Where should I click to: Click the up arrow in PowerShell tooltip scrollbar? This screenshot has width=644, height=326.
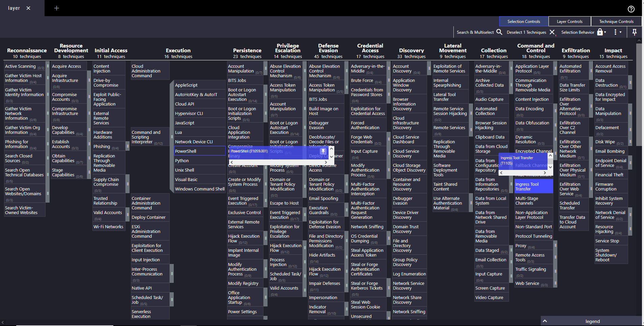(331, 149)
